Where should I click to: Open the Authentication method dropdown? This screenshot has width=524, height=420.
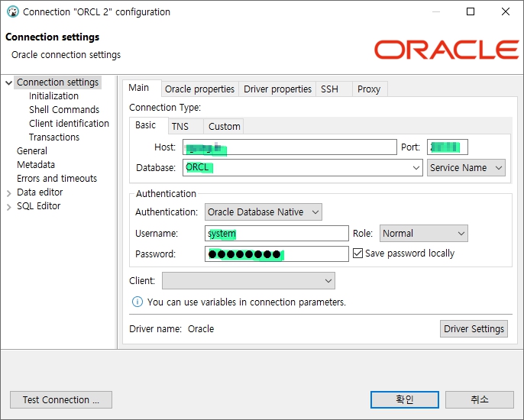[x=263, y=212]
